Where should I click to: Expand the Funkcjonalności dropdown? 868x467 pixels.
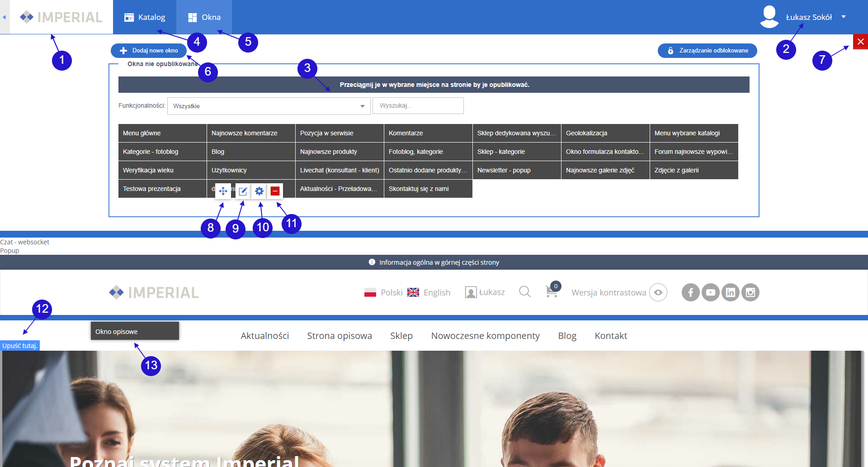tap(269, 106)
